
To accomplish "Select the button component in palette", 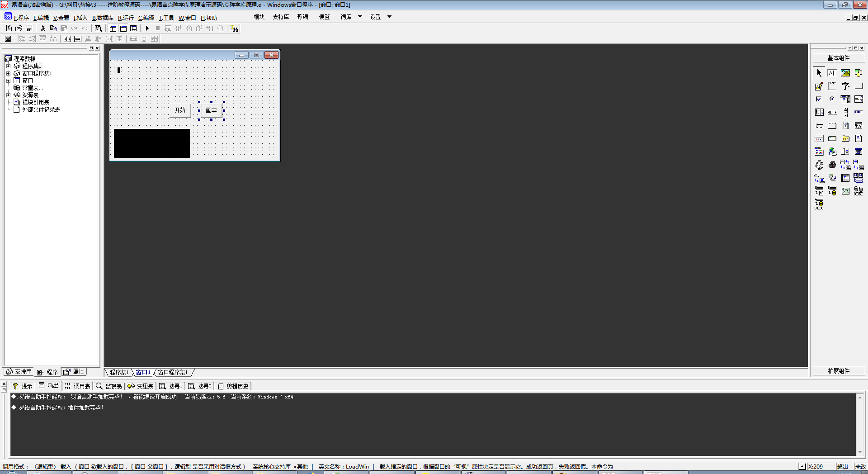I will pyautogui.click(x=859, y=86).
